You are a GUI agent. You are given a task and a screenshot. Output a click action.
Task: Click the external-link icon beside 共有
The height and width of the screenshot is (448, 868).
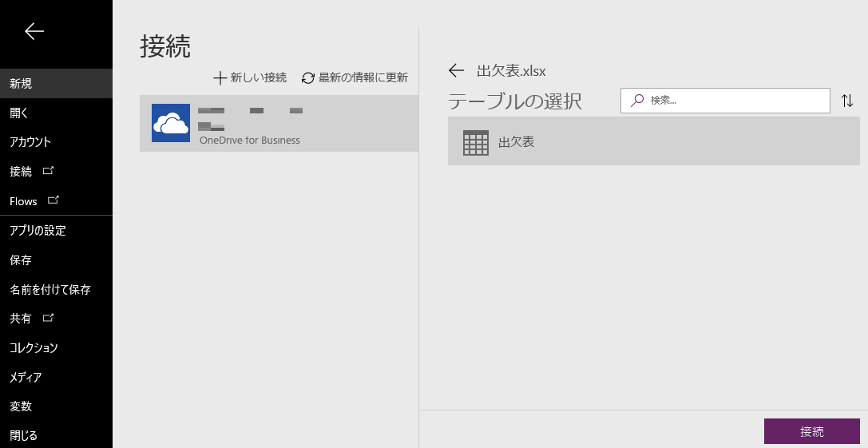click(48, 317)
